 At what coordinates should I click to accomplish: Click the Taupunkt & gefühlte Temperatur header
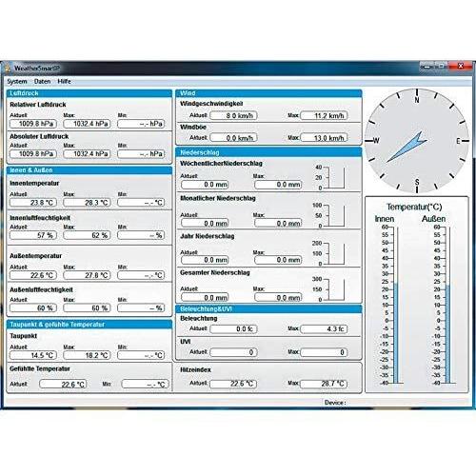89,325
